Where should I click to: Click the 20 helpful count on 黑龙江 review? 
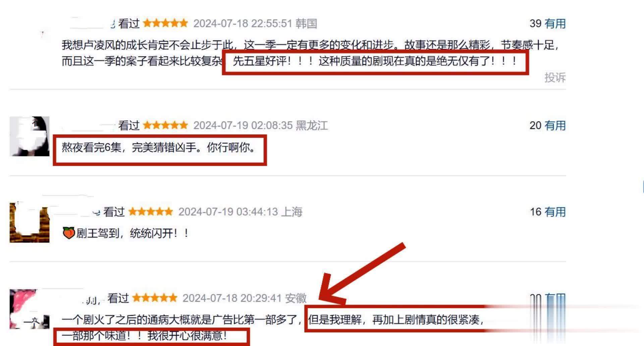pyautogui.click(x=535, y=126)
